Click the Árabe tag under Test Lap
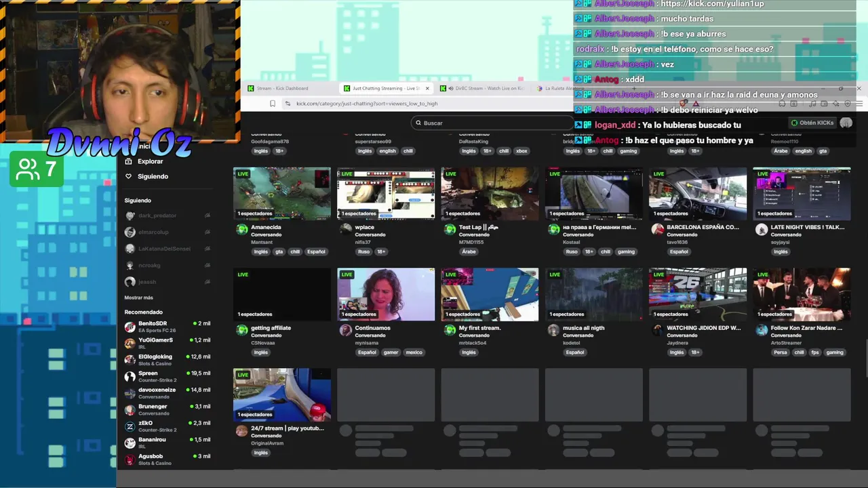Screen dimensions: 868x488 pos(469,251)
